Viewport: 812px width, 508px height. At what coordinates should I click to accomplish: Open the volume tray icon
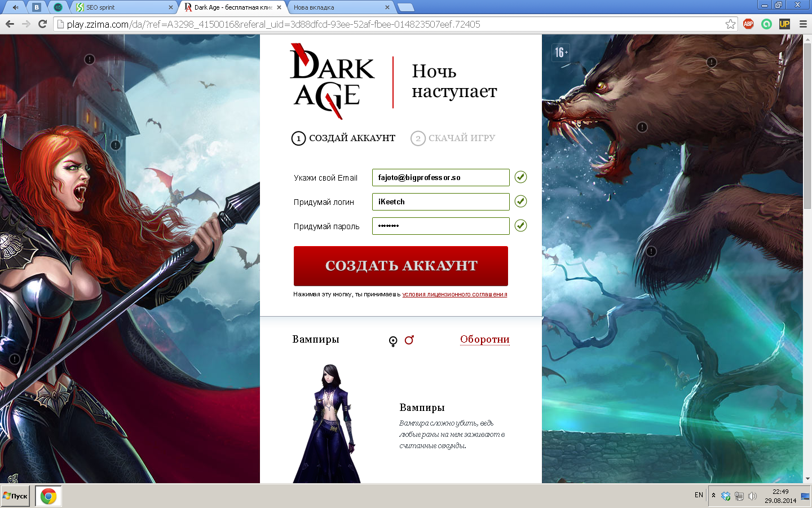click(752, 496)
